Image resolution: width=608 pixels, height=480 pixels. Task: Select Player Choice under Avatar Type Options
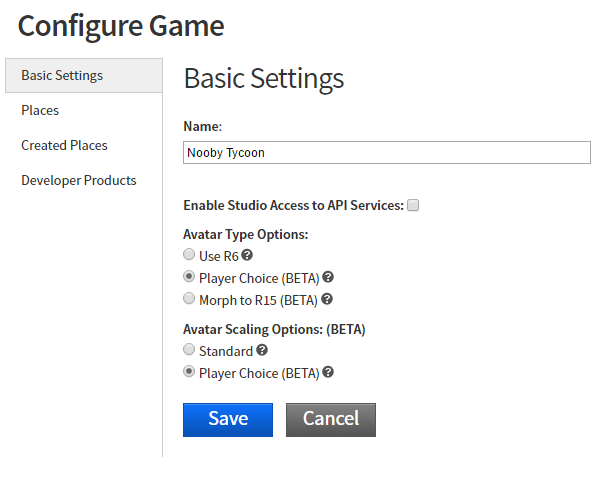[189, 277]
